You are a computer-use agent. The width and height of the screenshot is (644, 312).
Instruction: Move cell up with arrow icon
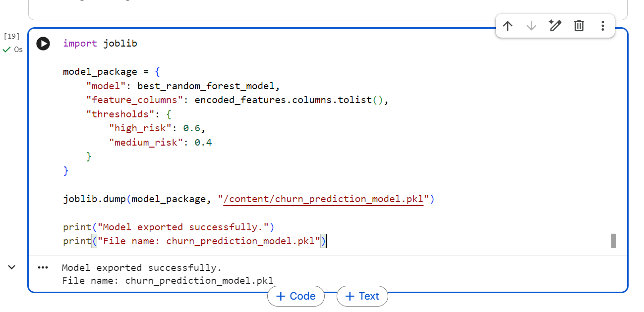pos(507,26)
